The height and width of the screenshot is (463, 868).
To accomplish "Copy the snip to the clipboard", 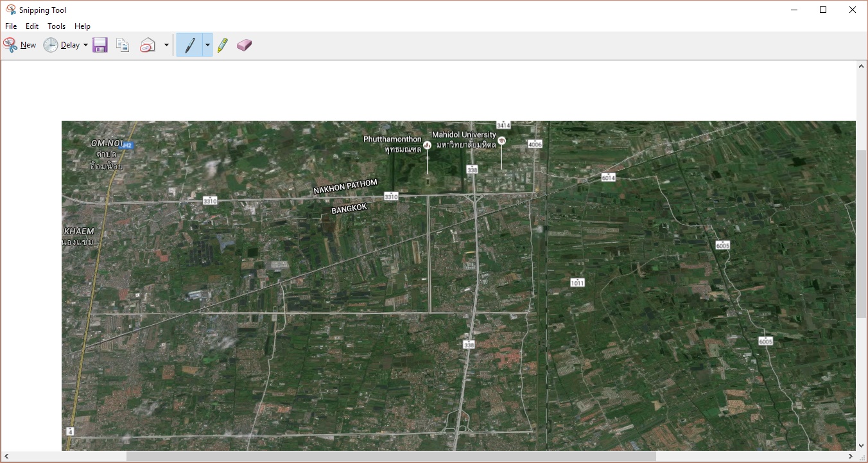I will (x=123, y=45).
